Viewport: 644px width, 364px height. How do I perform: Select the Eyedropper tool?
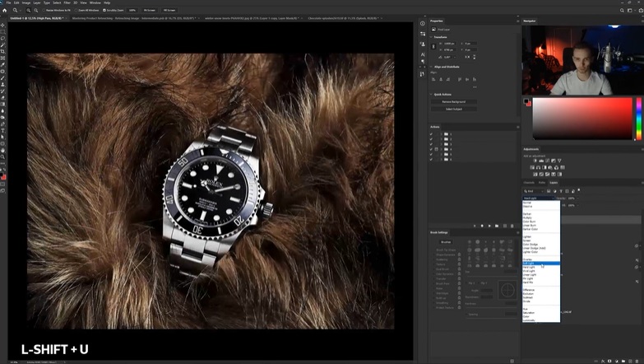(x=2, y=64)
